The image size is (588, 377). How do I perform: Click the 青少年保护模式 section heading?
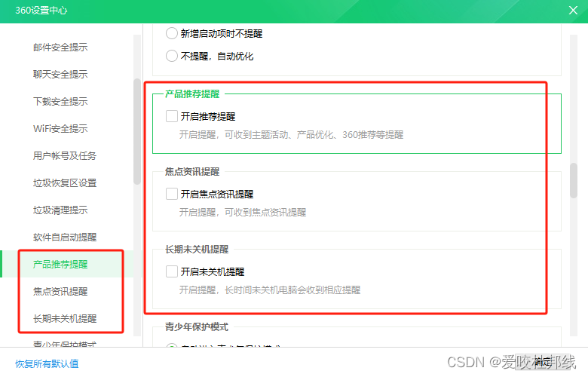tap(197, 326)
